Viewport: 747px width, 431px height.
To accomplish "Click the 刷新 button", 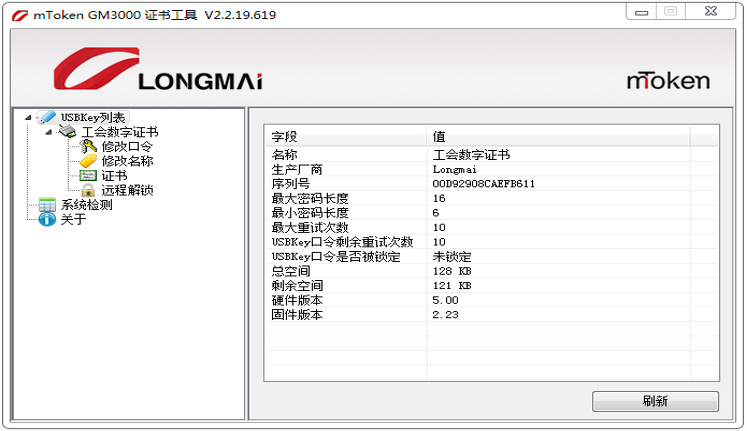I will pos(655,401).
